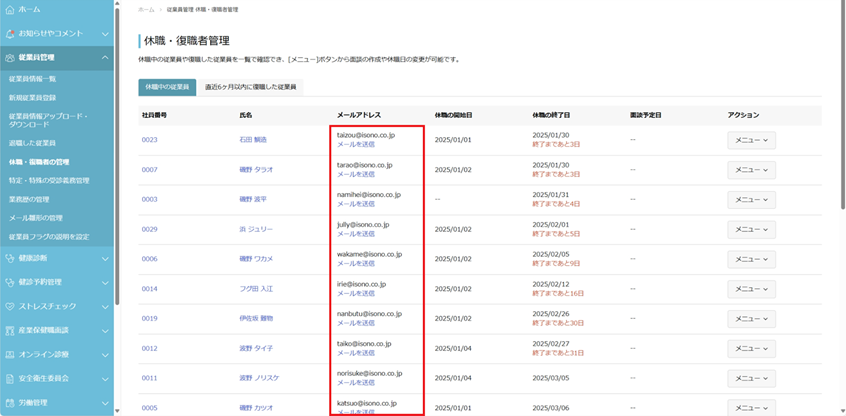
Task: Click the icon beside 産業保健職面談
Action: point(9,330)
